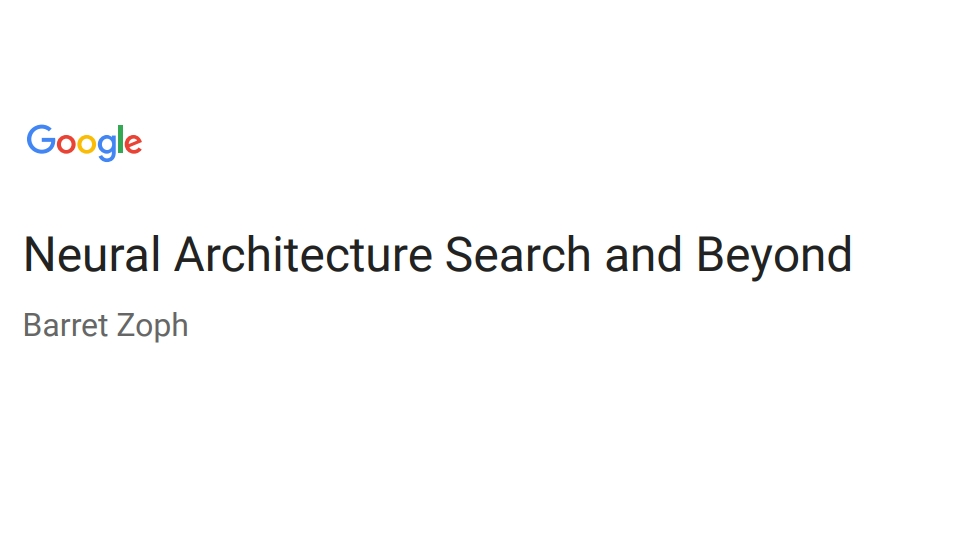Viewport: 960px width, 540px height.
Task: Click the green 'l' in Google logo
Action: pos(121,139)
